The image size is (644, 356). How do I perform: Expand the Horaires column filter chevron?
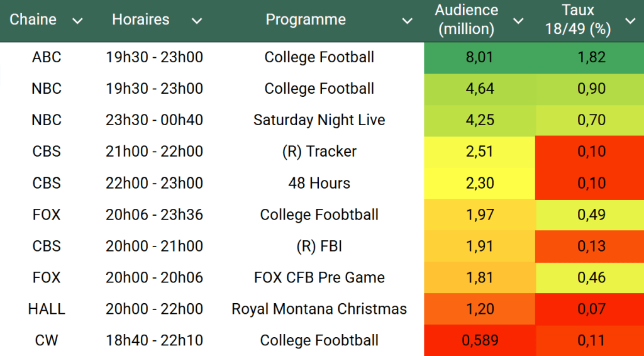197,21
